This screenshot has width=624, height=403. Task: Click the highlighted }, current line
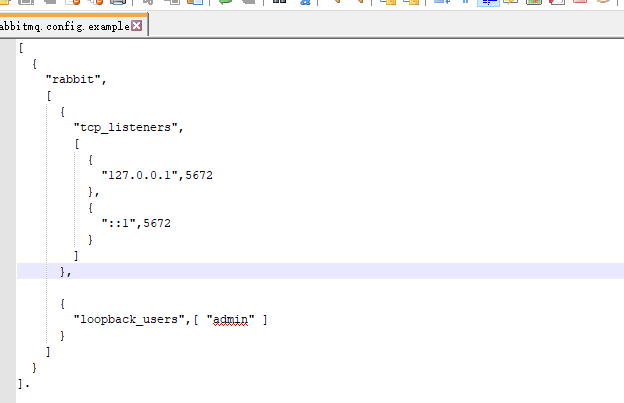coord(320,271)
